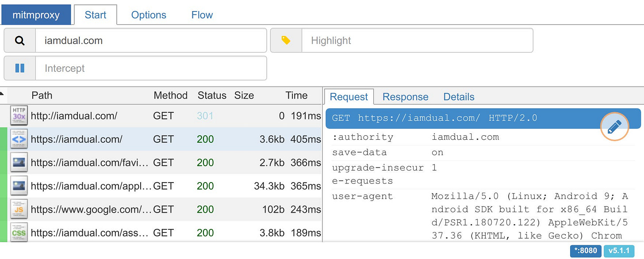Viewport: 644px width, 259px height.
Task: Click the search magnifier icon
Action: (x=19, y=41)
